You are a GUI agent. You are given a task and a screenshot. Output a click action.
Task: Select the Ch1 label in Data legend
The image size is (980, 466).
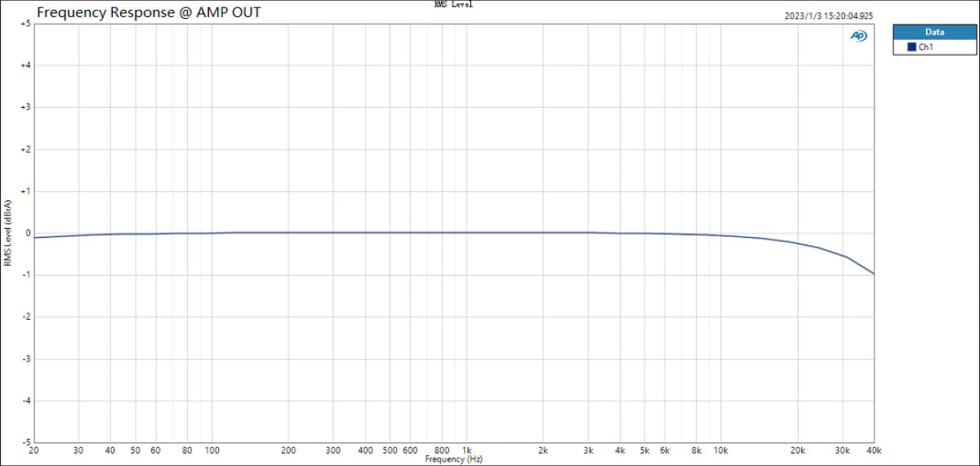pos(926,47)
